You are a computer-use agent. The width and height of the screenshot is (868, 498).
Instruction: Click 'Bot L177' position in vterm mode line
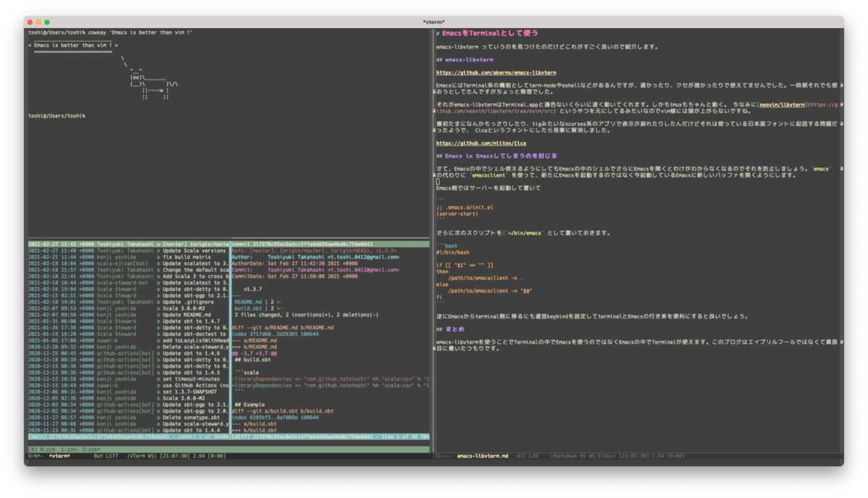[107, 456]
